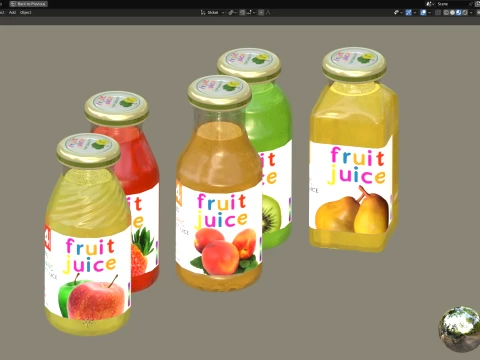480x360 pixels.
Task: Switch to rendered shading
Action: point(465,13)
